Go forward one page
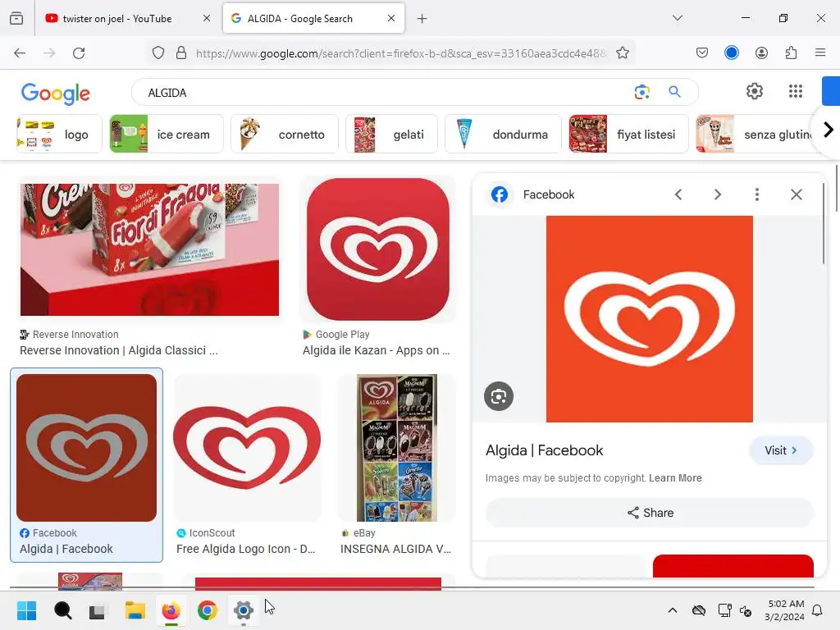Screen dimensions: 840x630 (49, 53)
